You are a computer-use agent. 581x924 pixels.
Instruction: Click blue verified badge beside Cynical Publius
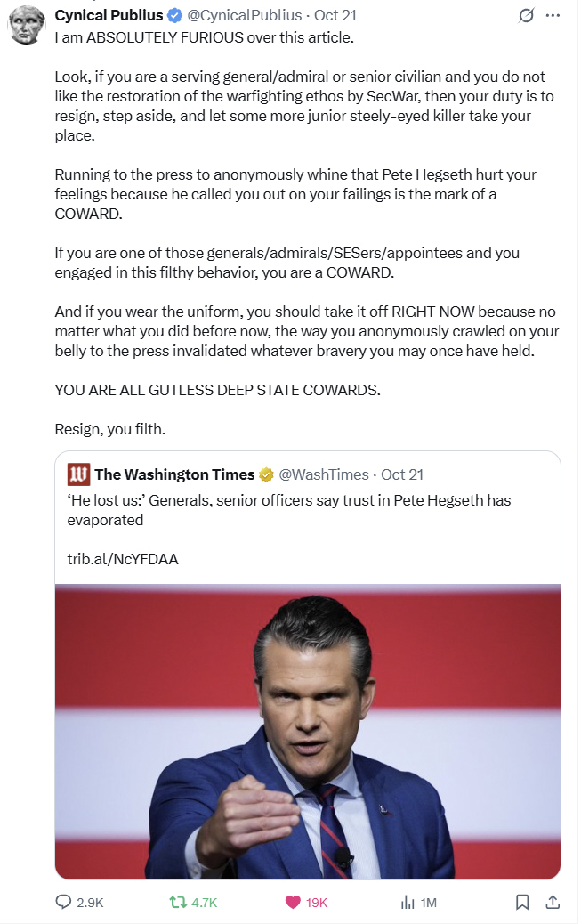click(174, 15)
